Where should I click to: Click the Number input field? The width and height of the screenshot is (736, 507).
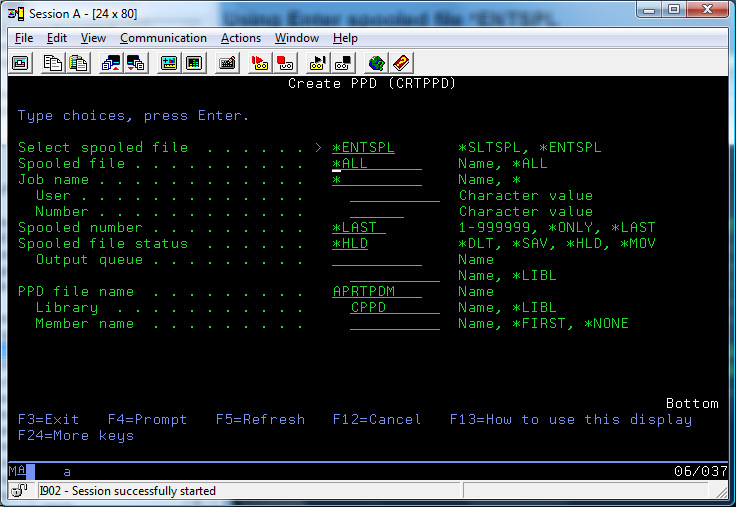coord(377,212)
